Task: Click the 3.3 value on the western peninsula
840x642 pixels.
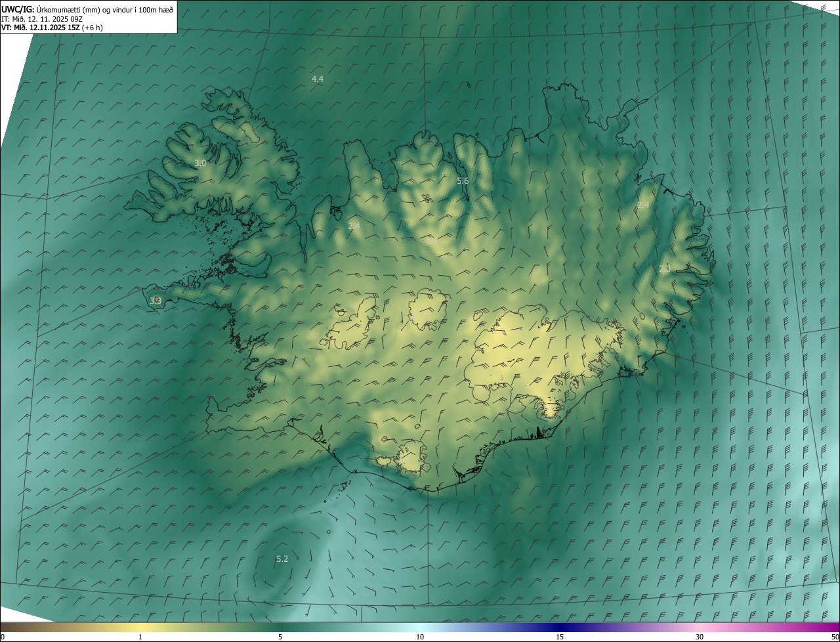Action: (156, 301)
